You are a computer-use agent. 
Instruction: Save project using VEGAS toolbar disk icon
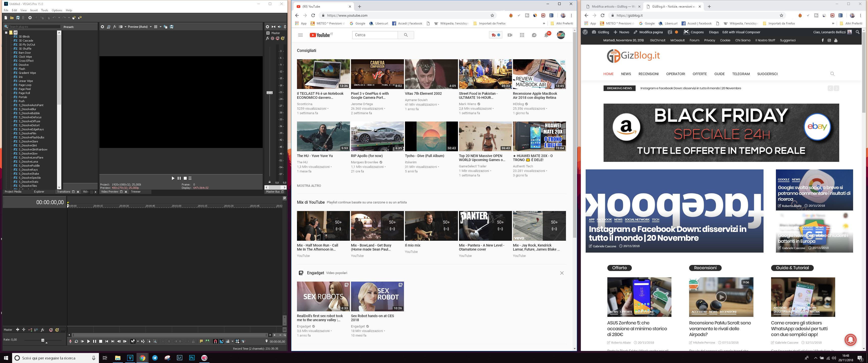(18, 18)
